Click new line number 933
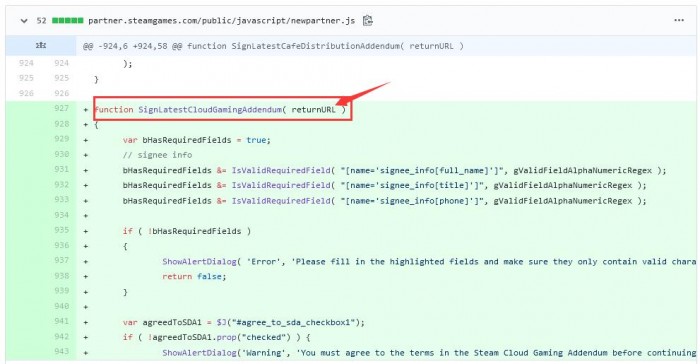Image resolution: width=700 pixels, height=364 pixels. click(62, 200)
